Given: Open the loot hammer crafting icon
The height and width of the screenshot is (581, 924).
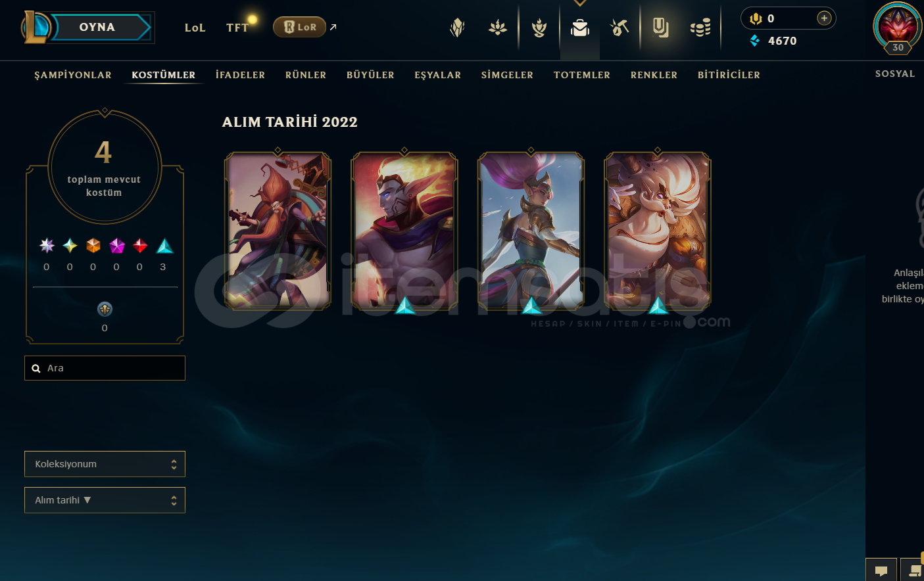Looking at the screenshot, I should (x=620, y=28).
